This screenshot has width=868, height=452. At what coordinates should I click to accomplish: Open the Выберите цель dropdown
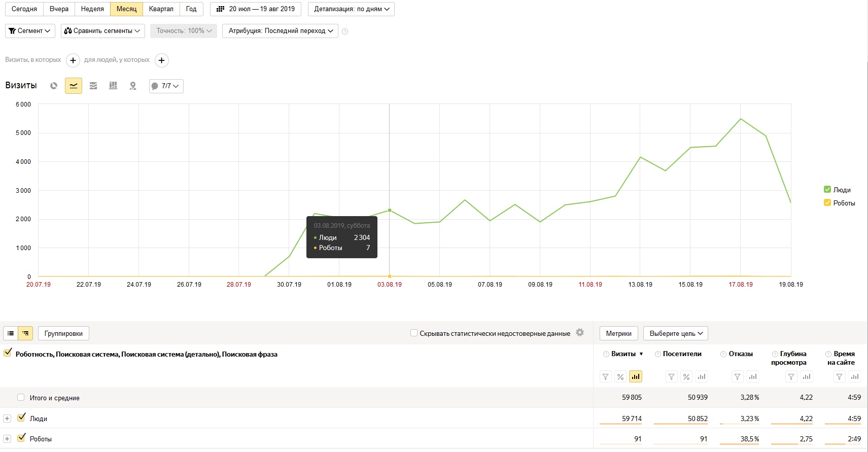[676, 333]
